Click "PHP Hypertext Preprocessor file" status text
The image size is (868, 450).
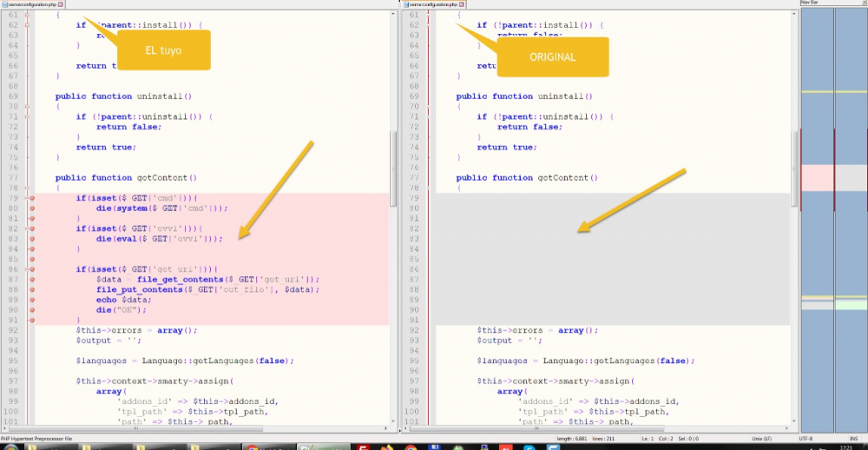[36, 439]
